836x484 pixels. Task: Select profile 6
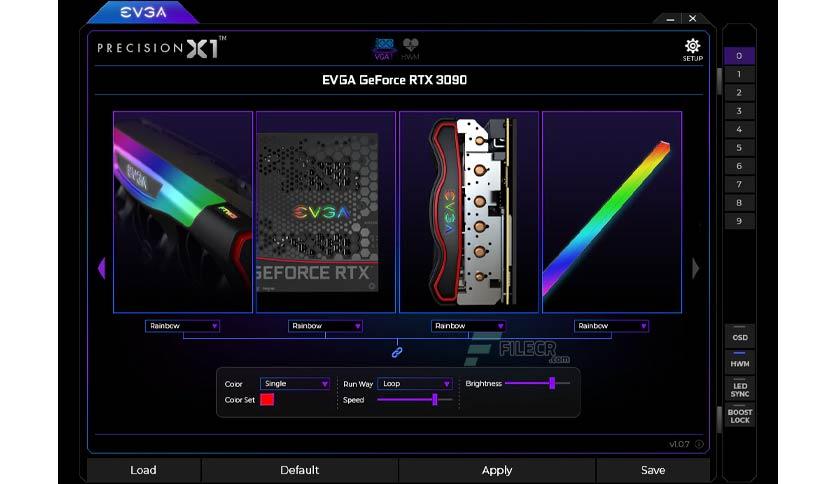tap(739, 166)
